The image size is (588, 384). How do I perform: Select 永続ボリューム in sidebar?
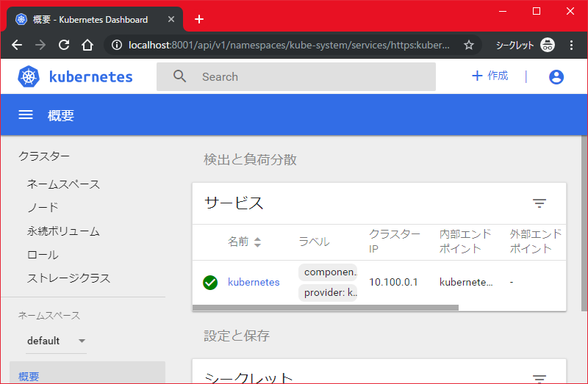[63, 231]
